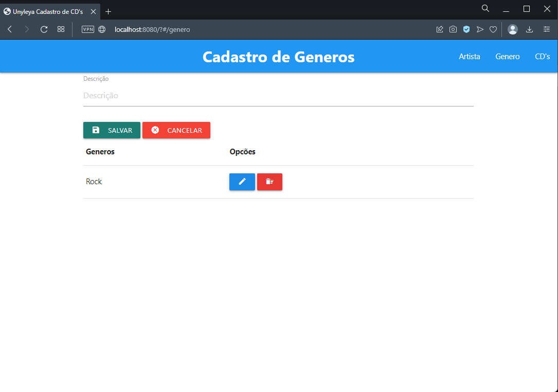
Task: Click the red trash delete icon for Rock
Action: (269, 182)
